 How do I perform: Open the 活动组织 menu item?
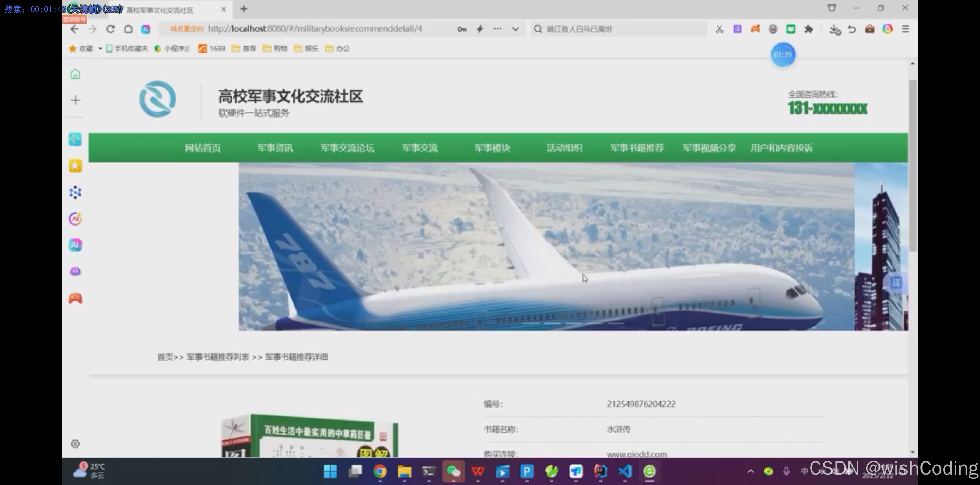pos(564,148)
